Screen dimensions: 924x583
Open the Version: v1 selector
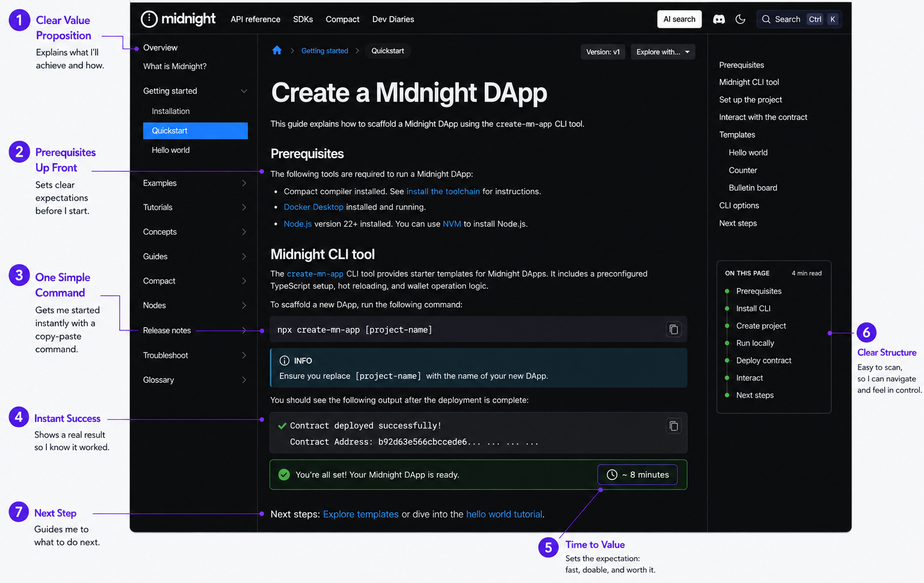tap(603, 52)
